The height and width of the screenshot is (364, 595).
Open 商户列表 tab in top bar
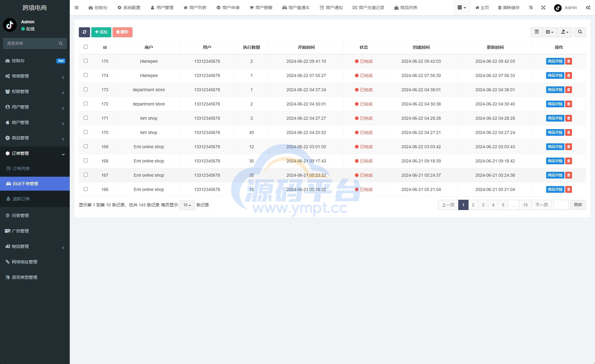[195, 8]
